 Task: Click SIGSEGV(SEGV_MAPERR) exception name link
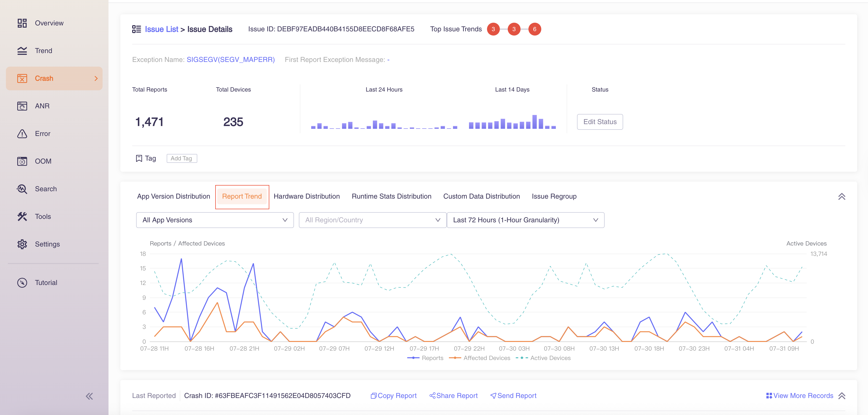coord(231,60)
